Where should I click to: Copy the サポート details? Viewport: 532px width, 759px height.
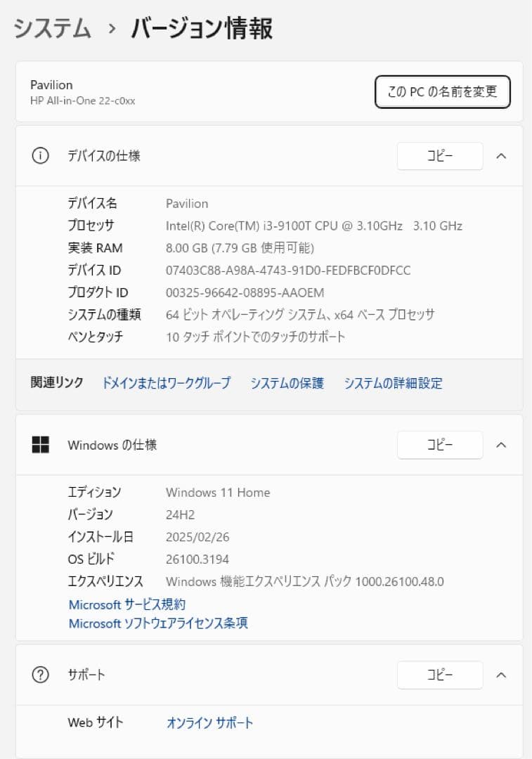pyautogui.click(x=439, y=674)
